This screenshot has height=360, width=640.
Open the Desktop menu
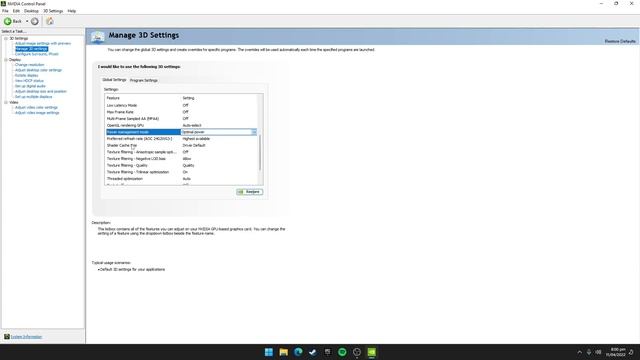(31, 11)
